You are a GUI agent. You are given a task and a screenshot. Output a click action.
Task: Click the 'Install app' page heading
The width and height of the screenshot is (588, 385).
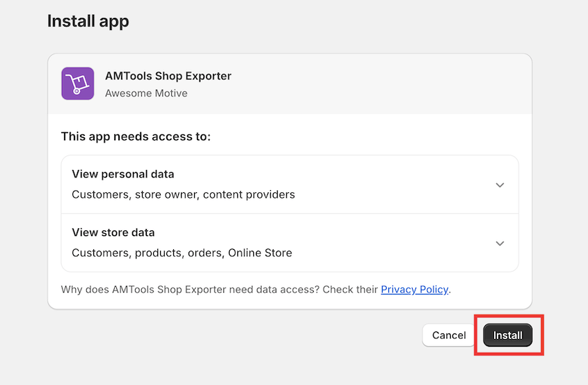pyautogui.click(x=88, y=22)
